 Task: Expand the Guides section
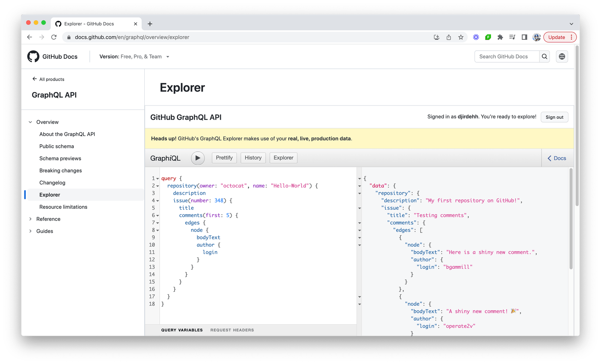tap(30, 231)
